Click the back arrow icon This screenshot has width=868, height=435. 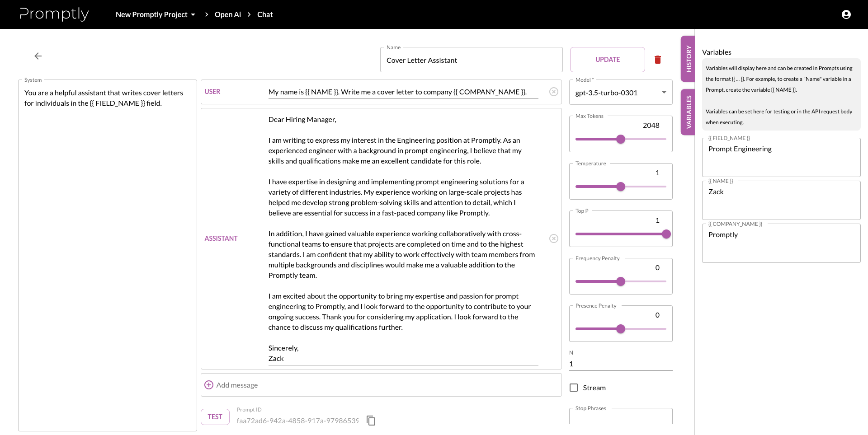(x=38, y=56)
